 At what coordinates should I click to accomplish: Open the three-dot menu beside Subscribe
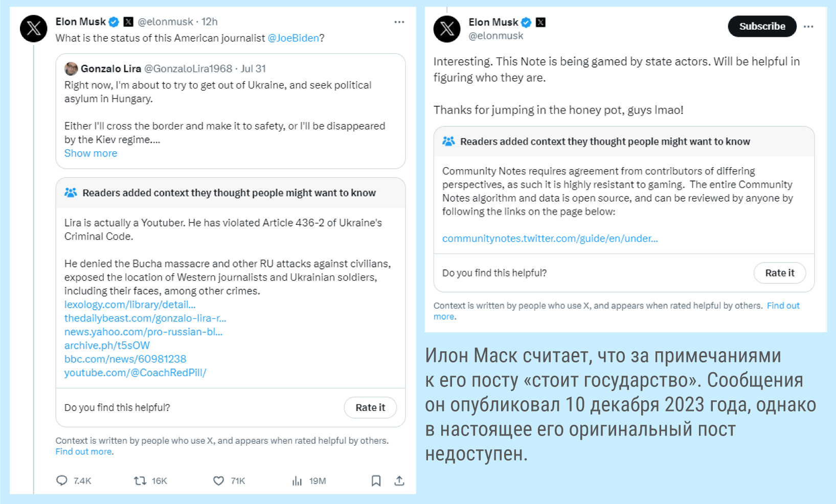[808, 27]
